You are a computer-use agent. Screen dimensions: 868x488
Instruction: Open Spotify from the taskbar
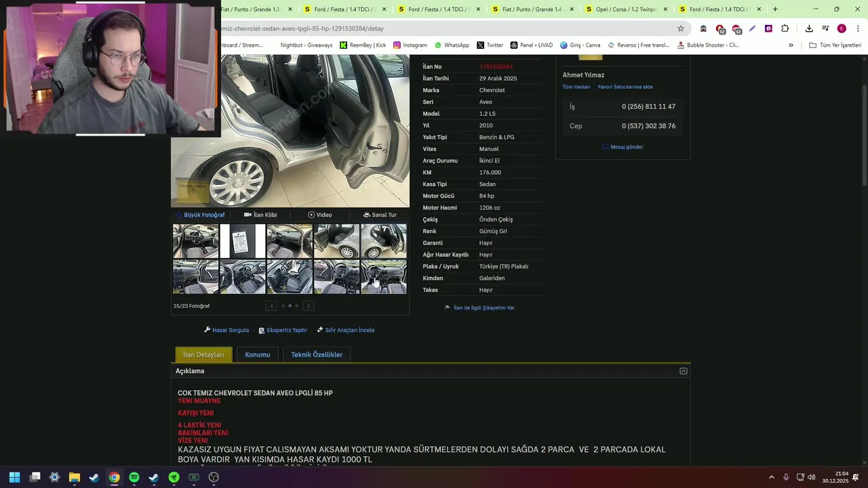(134, 477)
